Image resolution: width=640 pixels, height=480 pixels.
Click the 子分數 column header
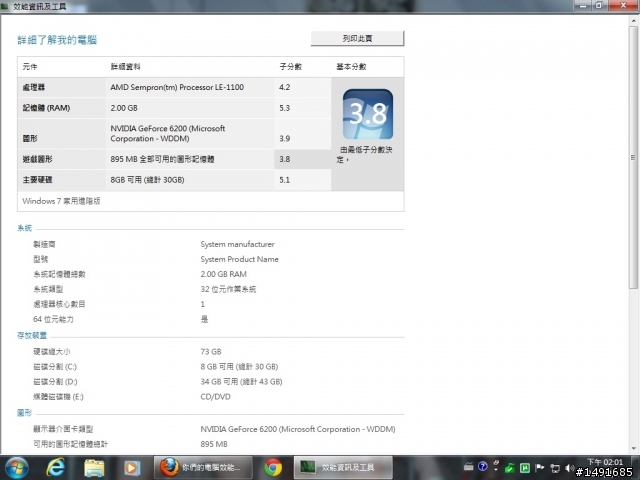pyautogui.click(x=290, y=67)
